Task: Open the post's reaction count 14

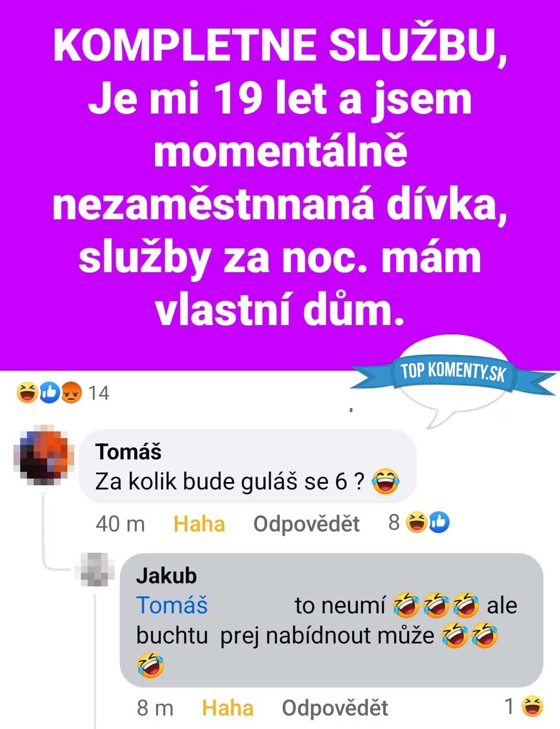Action: [x=99, y=393]
